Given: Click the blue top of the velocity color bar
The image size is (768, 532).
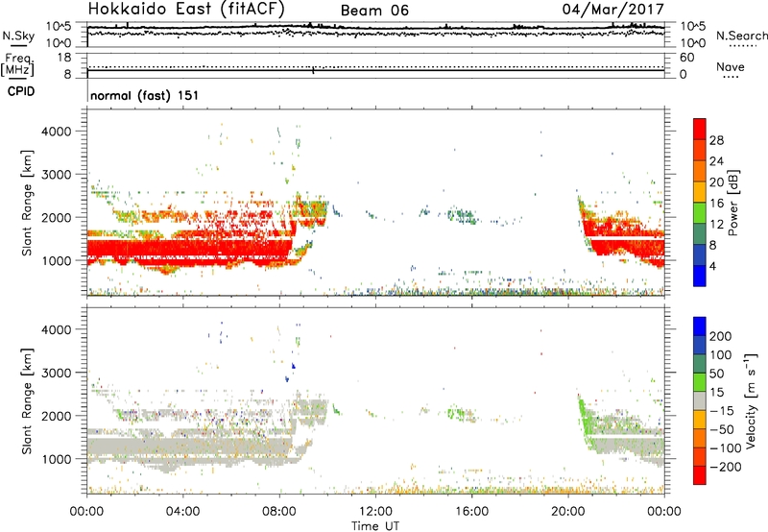Looking at the screenshot, I should click(x=700, y=326).
